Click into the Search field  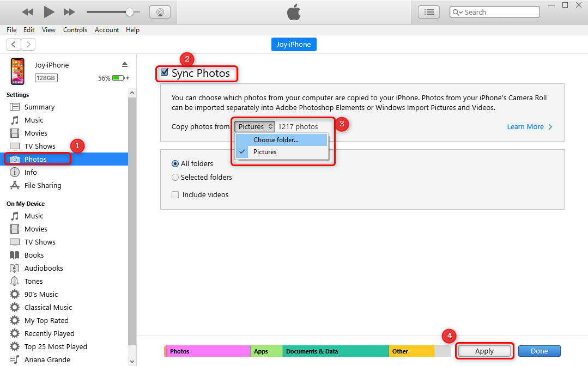coord(495,12)
